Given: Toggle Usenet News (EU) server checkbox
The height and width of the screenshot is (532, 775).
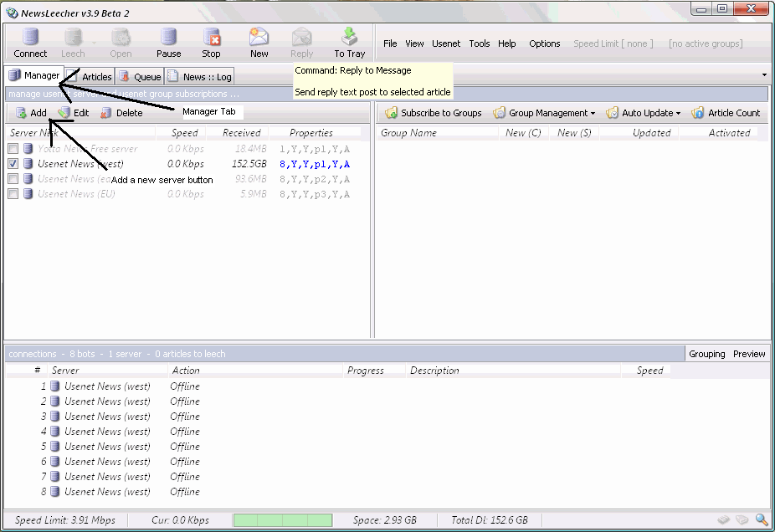Looking at the screenshot, I should [x=13, y=194].
